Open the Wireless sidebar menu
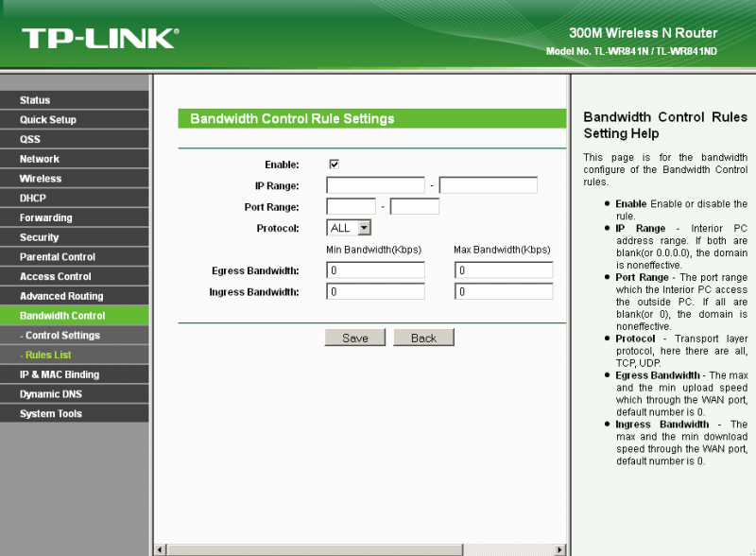756x556 pixels. (75, 179)
